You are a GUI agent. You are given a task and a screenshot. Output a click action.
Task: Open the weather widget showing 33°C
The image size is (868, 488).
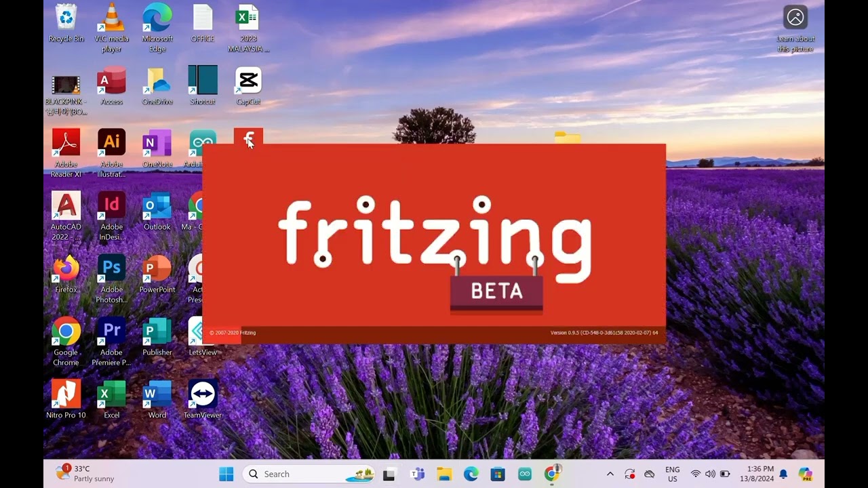85,474
